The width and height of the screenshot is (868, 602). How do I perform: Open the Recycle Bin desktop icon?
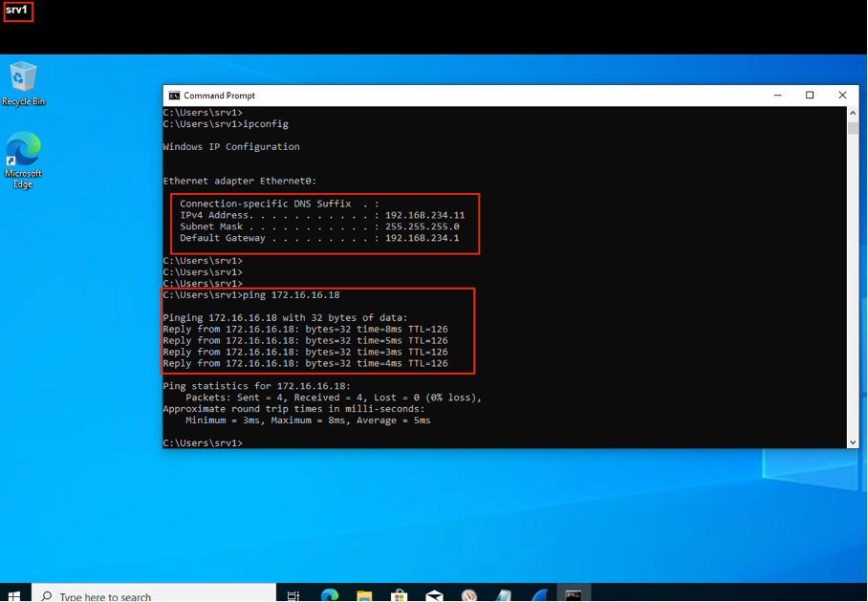(23, 82)
